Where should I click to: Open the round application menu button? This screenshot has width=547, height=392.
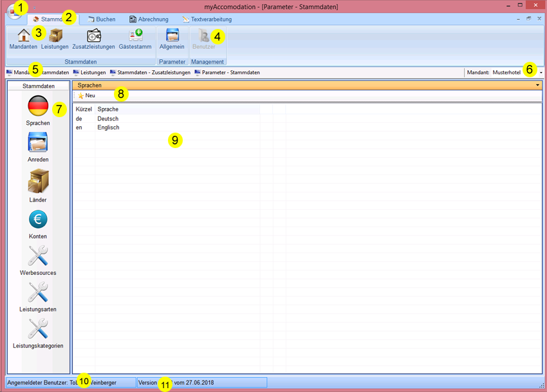click(x=14, y=11)
